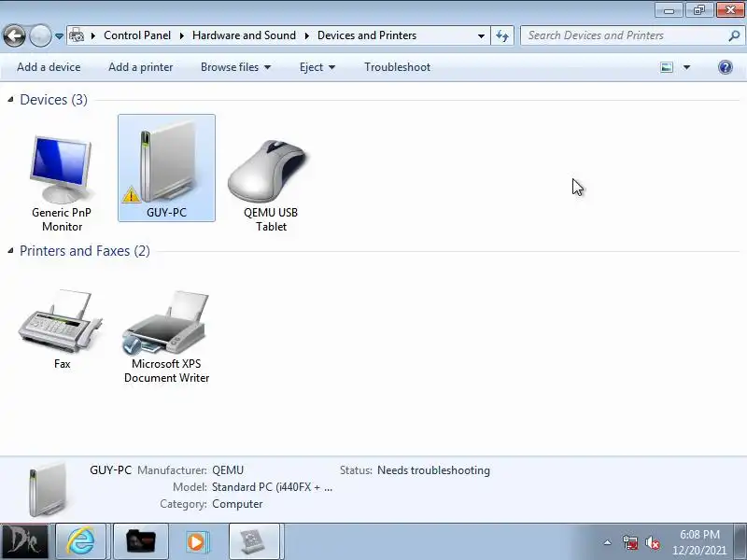Click the muted volume tray icon
747x560 pixels.
click(652, 542)
